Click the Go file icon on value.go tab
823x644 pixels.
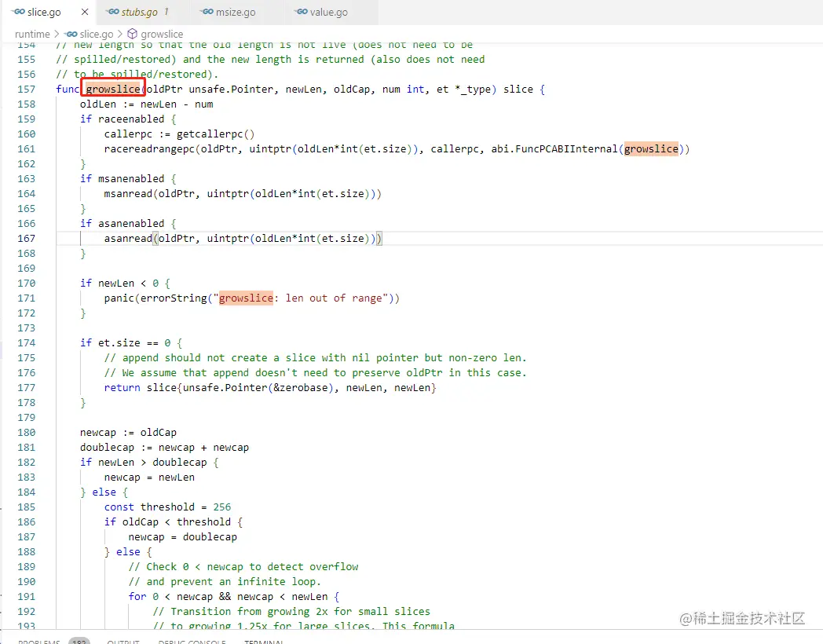pyautogui.click(x=301, y=12)
